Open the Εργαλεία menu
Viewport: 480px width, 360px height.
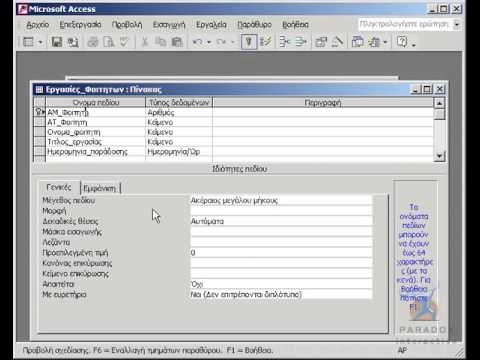point(211,25)
